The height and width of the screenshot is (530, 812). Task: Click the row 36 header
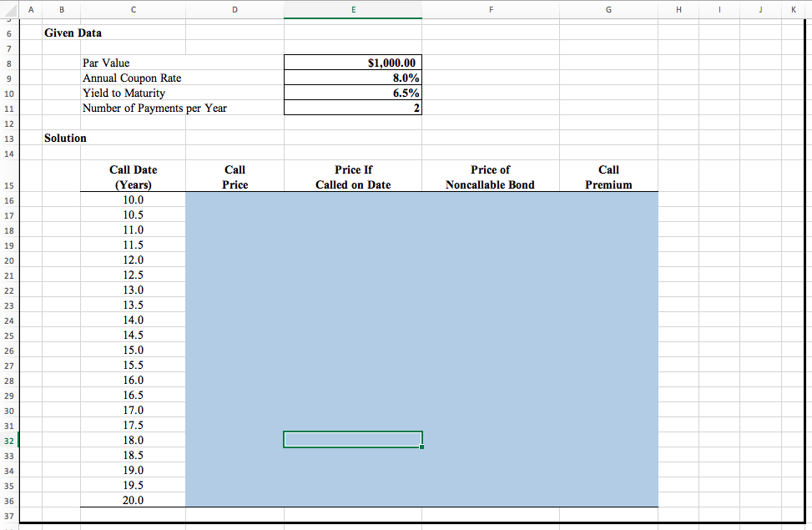coord(8,500)
